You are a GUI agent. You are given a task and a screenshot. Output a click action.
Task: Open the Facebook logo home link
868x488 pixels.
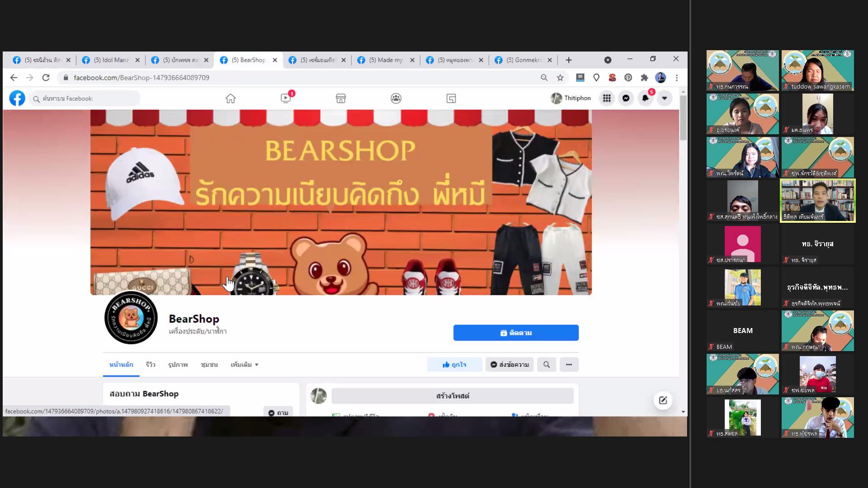[x=17, y=98]
